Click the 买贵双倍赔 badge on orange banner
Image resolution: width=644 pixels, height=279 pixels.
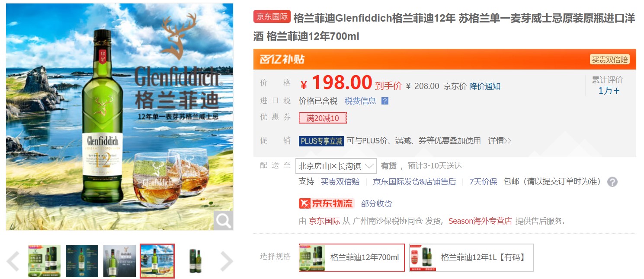click(610, 60)
